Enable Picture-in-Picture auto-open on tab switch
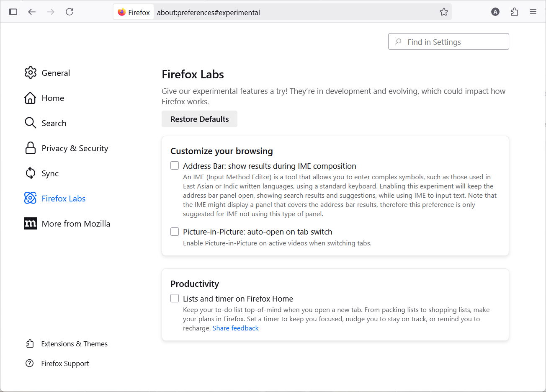Screen dimensions: 546x392 click(x=175, y=232)
